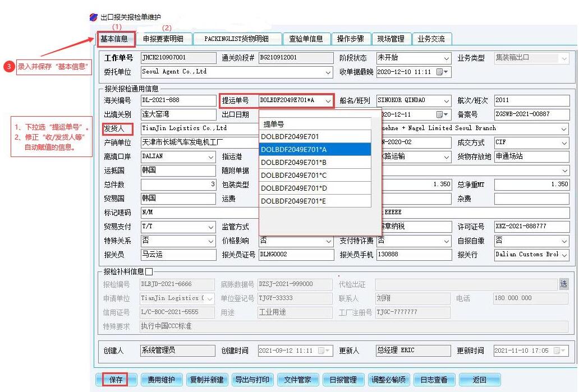Screen dimensions: 579x392
Task: Click the 选 picker button beside 代检出证
Action: point(563,284)
